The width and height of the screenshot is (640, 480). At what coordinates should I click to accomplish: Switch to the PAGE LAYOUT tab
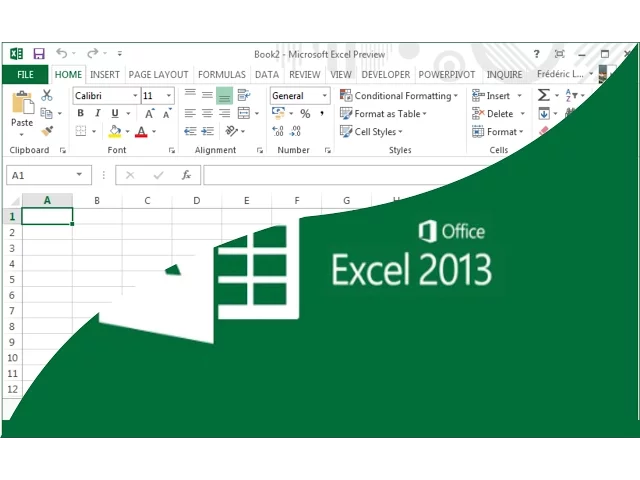click(158, 75)
